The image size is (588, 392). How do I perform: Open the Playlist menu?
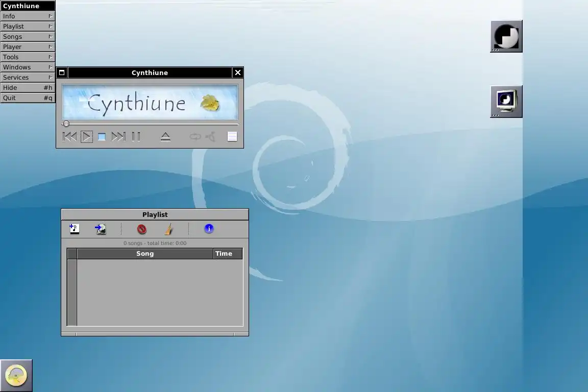(28, 26)
